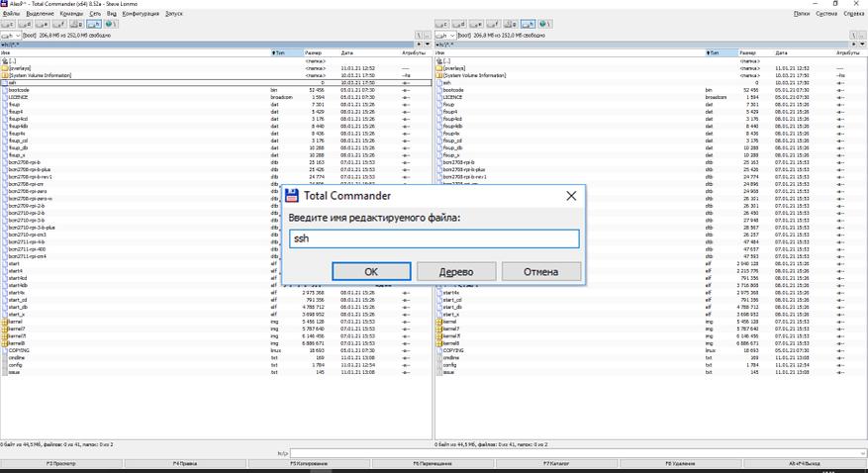This screenshot has width=868, height=473.
Task: Select the COPYING file in left panel
Action: click(216, 350)
